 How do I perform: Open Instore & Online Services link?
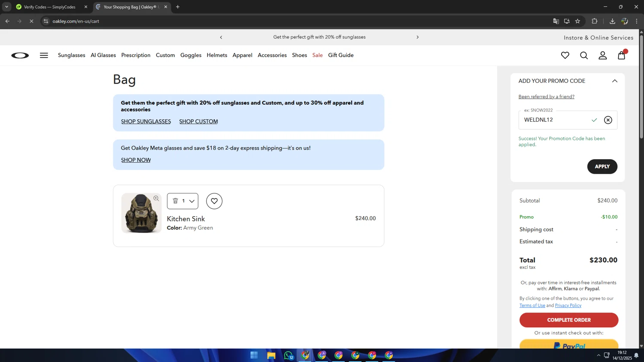click(x=598, y=38)
